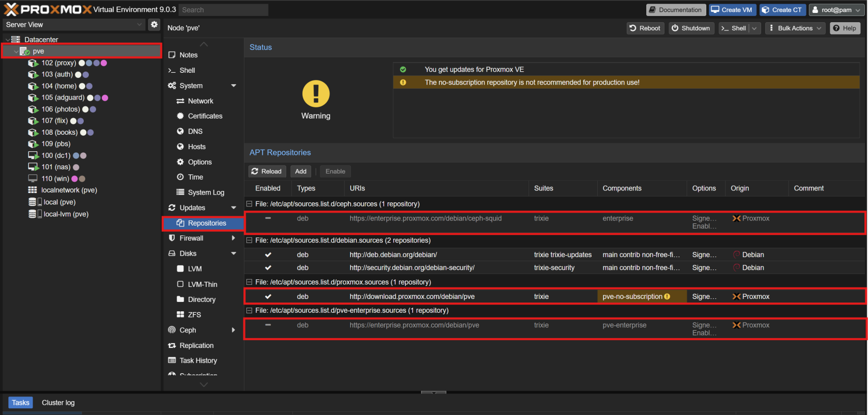
Task: Select the enabled pve-no-subscription repository row checkmark
Action: coord(268,297)
